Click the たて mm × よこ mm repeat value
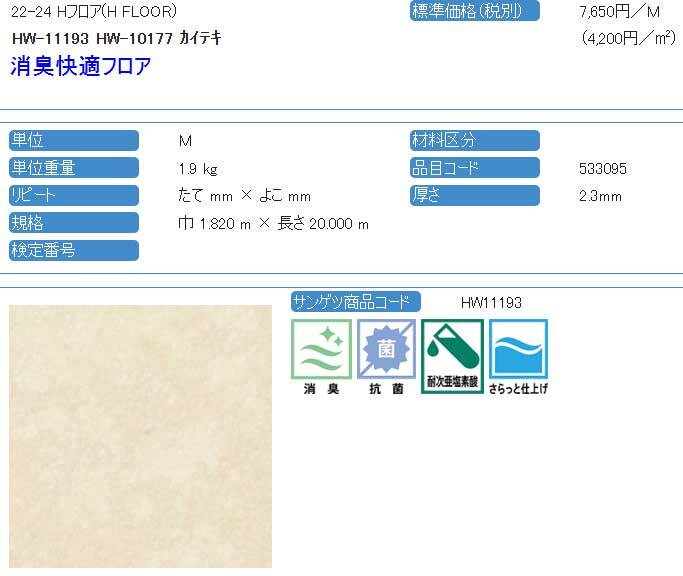 tap(244, 196)
